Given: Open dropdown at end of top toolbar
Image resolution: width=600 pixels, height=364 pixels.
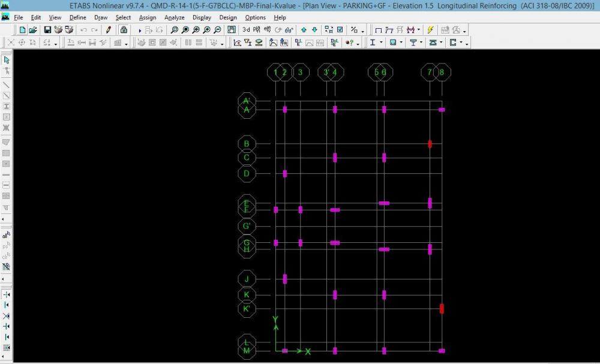Looking at the screenshot, I should (x=464, y=31).
